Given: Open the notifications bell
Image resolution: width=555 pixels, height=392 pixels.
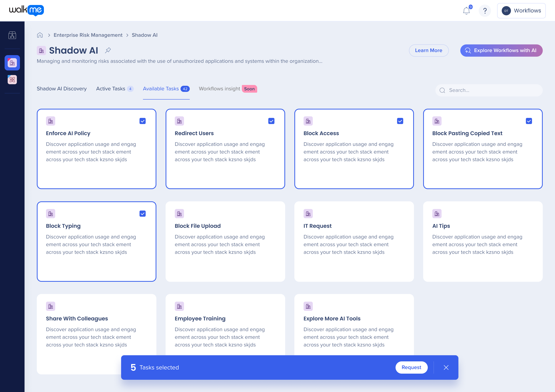Looking at the screenshot, I should (466, 11).
